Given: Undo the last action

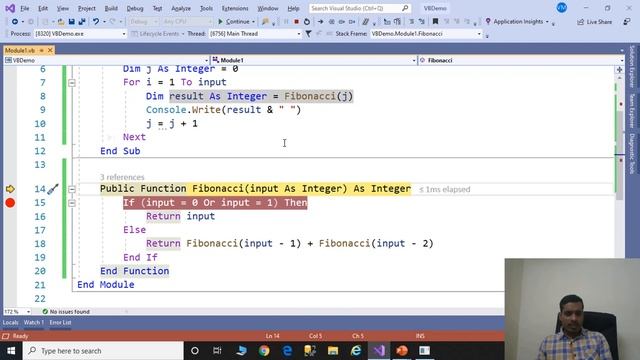Looking at the screenshot, I should [x=96, y=22].
